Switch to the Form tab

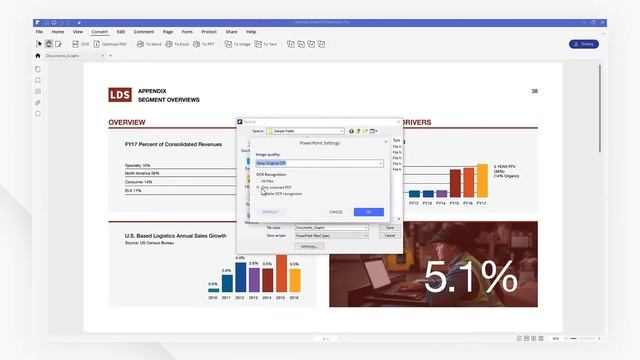coord(187,32)
